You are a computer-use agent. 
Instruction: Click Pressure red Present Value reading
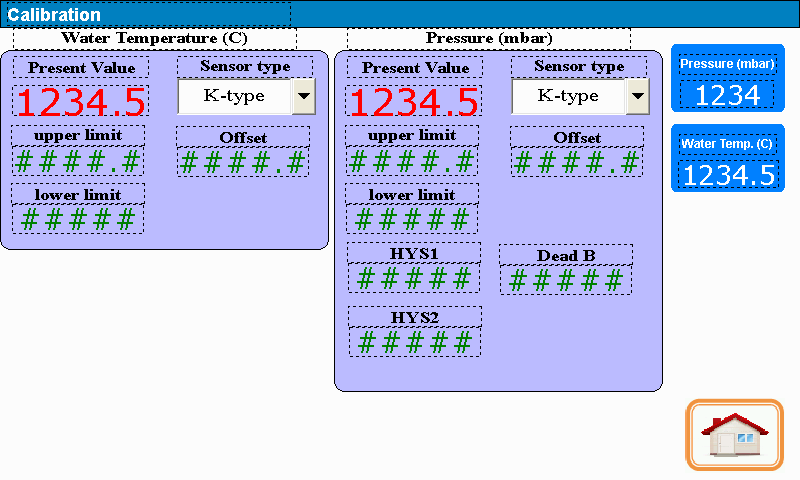414,102
